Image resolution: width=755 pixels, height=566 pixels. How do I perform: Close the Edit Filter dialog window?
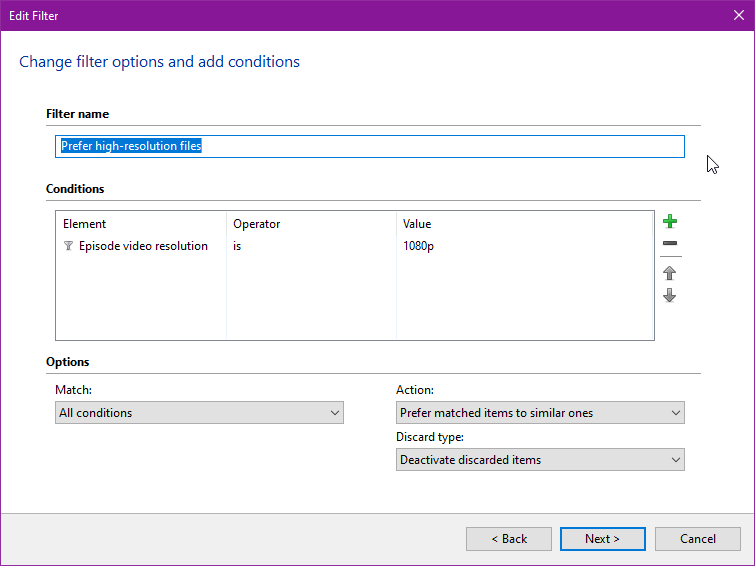point(737,15)
